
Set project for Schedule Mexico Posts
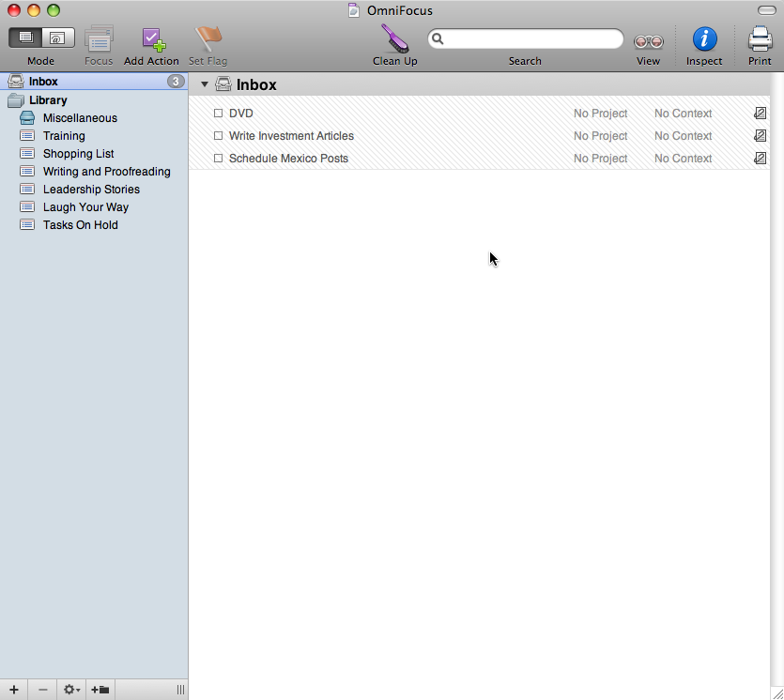(x=601, y=159)
